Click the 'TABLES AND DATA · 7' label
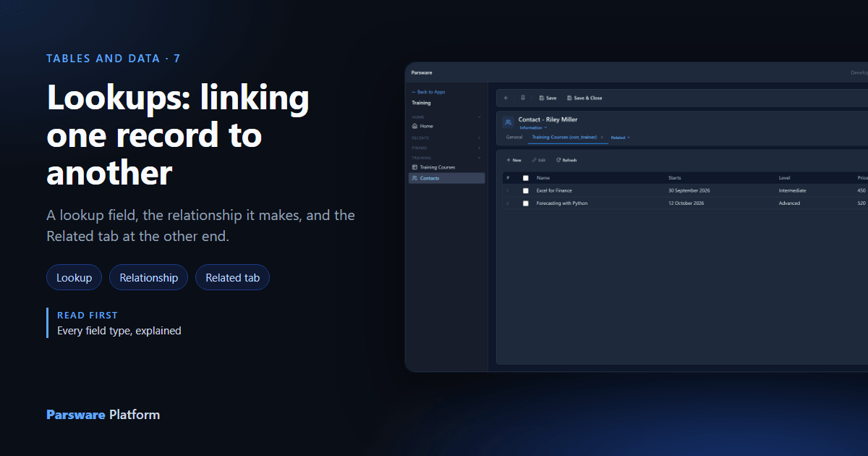The image size is (868, 456). tap(114, 59)
